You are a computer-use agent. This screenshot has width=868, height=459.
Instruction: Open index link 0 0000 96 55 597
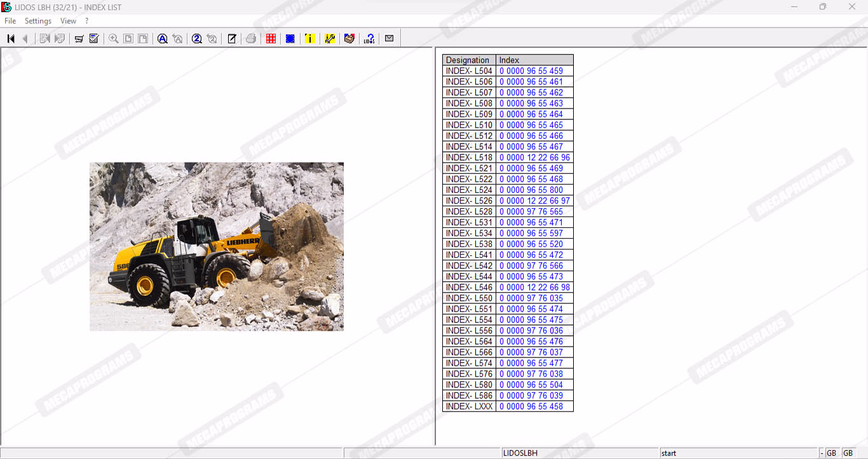[531, 233]
